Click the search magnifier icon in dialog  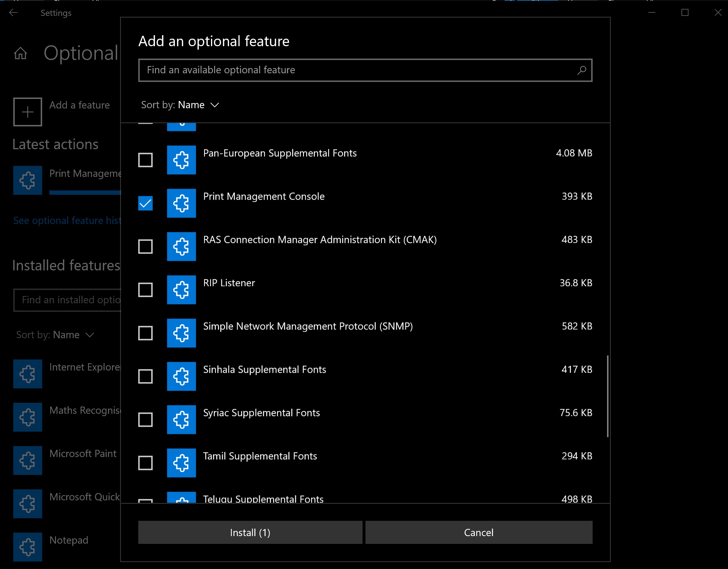pos(581,70)
